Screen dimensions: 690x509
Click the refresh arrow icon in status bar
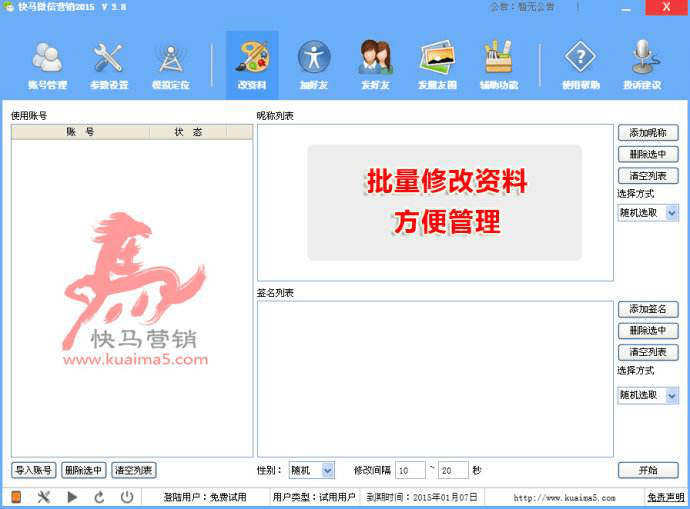click(x=99, y=497)
